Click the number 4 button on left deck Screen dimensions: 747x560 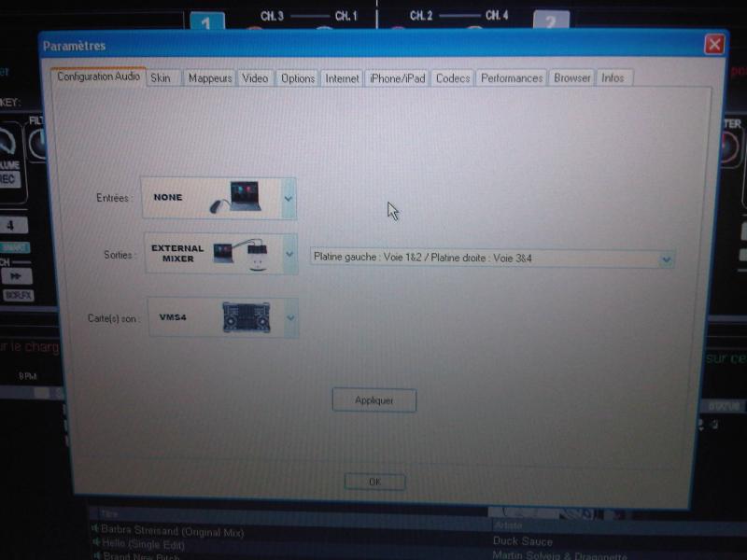click(13, 225)
